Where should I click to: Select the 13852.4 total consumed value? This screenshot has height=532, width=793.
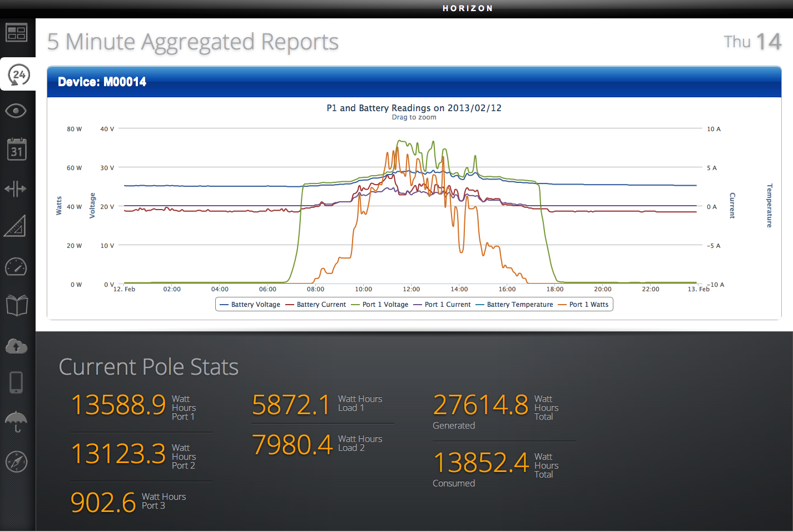(x=481, y=463)
